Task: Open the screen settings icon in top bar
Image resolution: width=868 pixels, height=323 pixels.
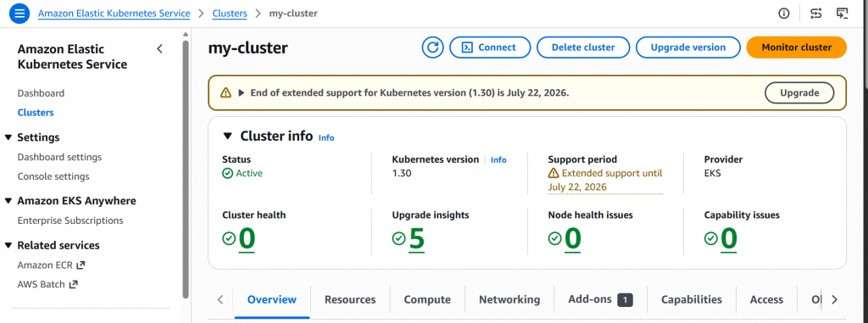Action: (x=816, y=14)
